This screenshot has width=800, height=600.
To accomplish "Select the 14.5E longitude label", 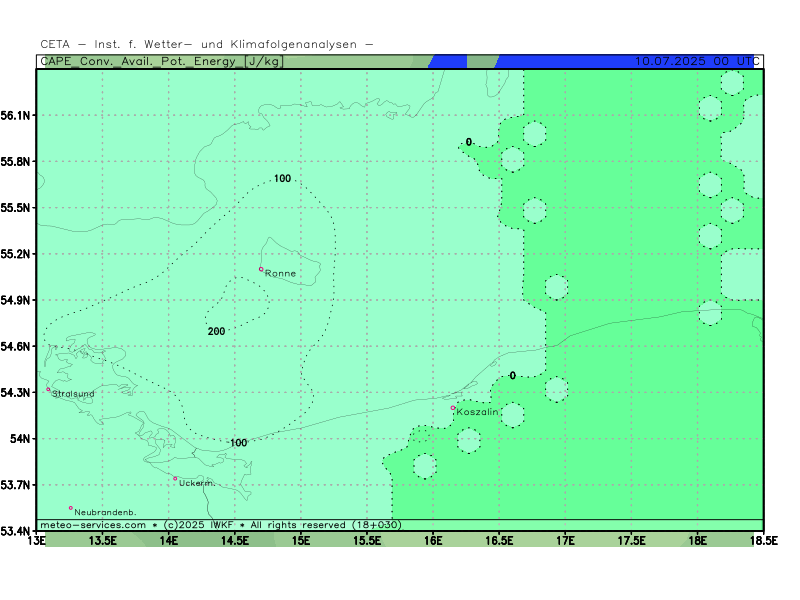I will [x=235, y=541].
